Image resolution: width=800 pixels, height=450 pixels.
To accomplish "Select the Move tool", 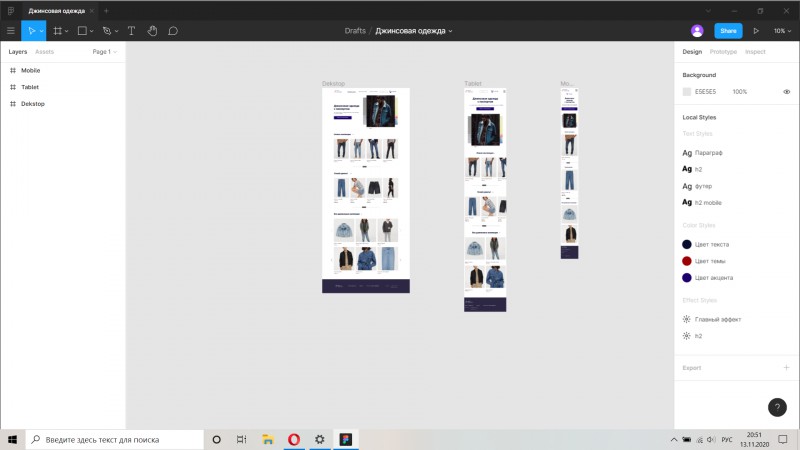I will (31, 31).
